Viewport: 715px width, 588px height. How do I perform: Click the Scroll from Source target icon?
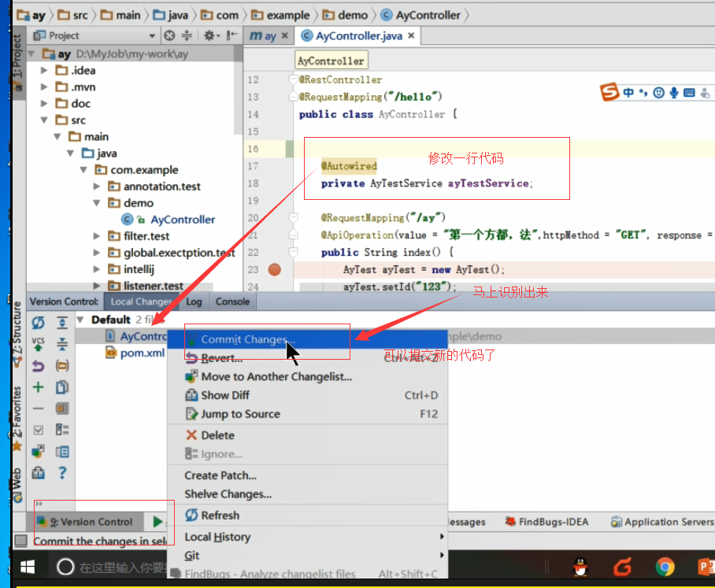coord(169,35)
